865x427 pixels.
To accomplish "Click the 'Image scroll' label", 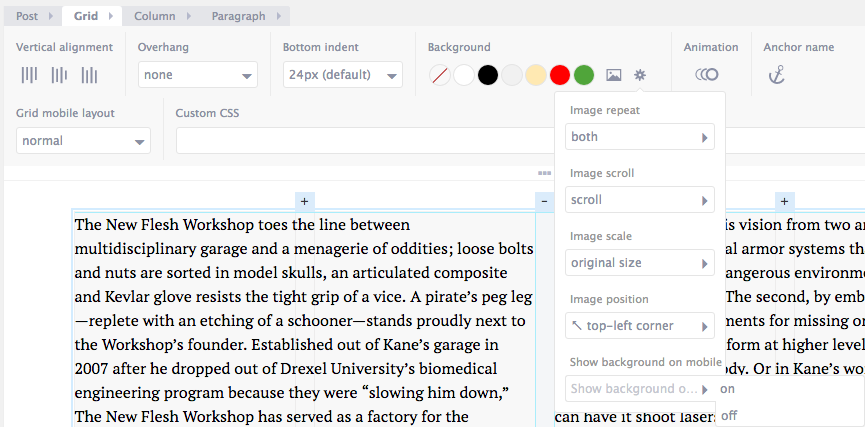I will click(602, 173).
